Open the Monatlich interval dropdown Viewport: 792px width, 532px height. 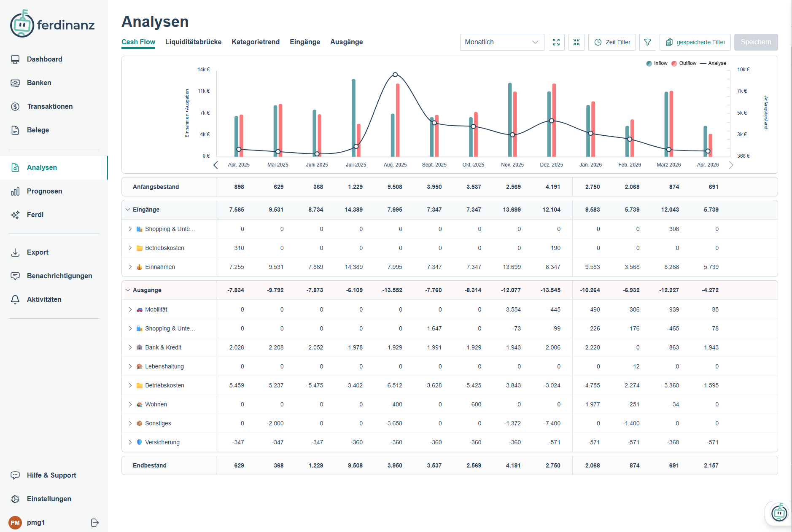coord(501,42)
